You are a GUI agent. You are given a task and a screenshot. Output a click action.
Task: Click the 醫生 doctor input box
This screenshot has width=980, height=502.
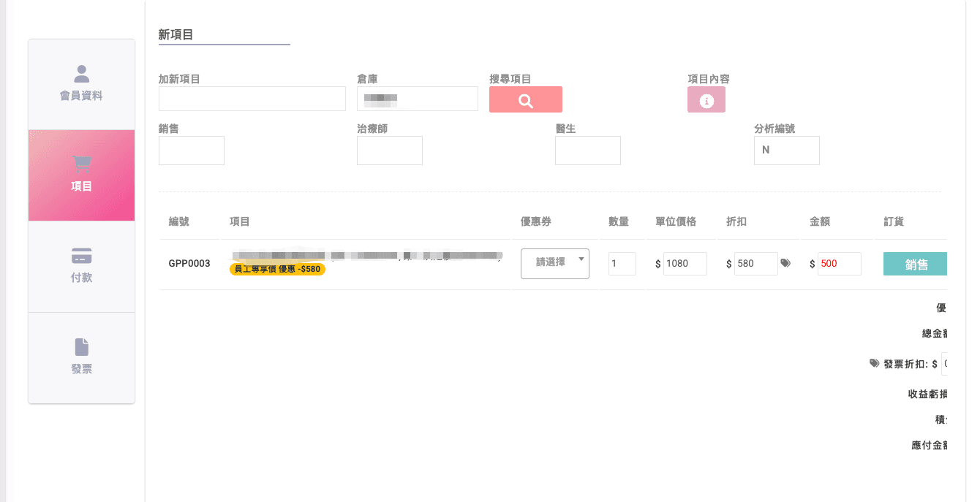[587, 150]
